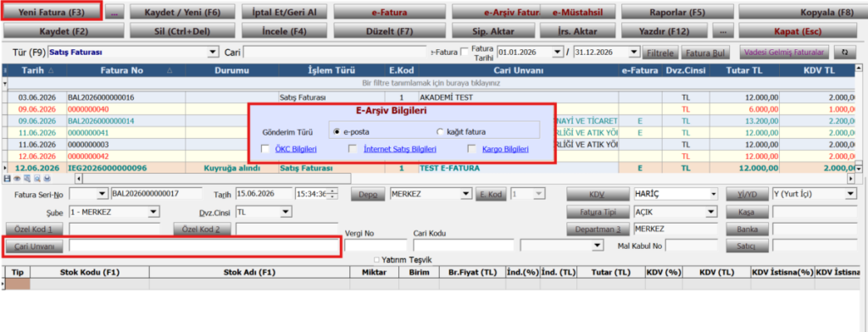Open the empty dropdown beside Cari Kodu
Screen dimensions: 868x332
(x=598, y=245)
